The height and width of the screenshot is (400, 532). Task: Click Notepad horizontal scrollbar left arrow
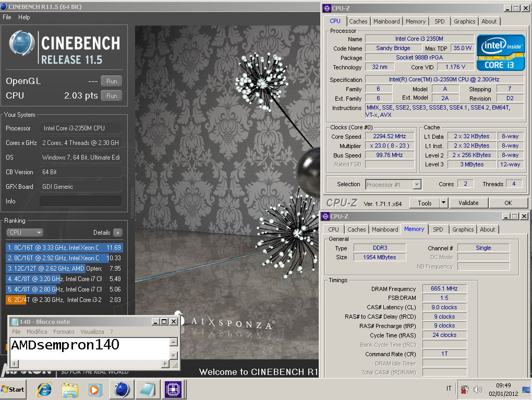[x=15, y=364]
